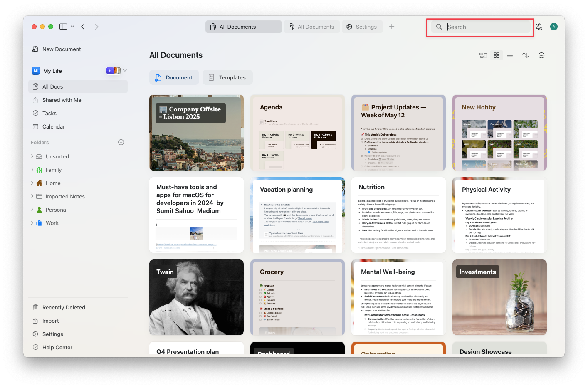
Task: Open the Imported Notes folder
Action: point(65,196)
